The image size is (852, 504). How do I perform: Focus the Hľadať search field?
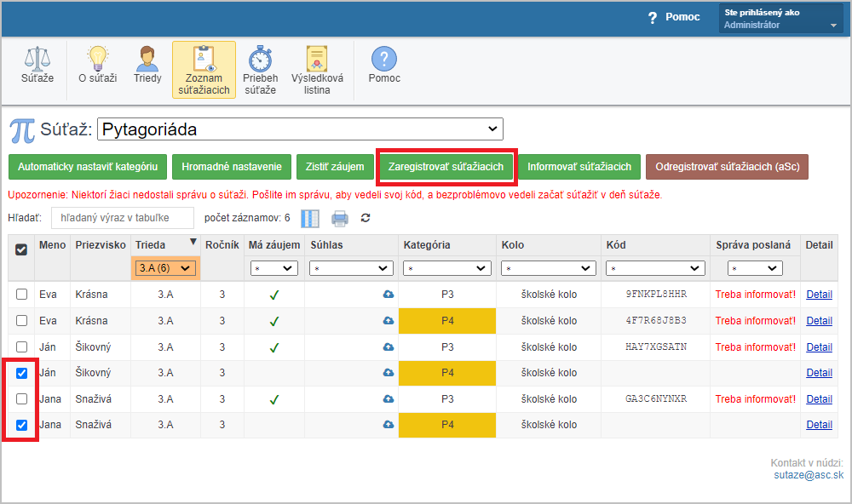(x=122, y=218)
